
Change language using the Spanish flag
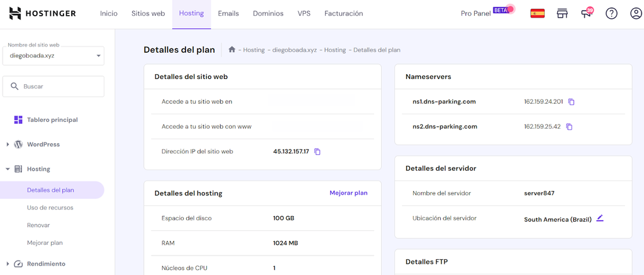pos(537,13)
